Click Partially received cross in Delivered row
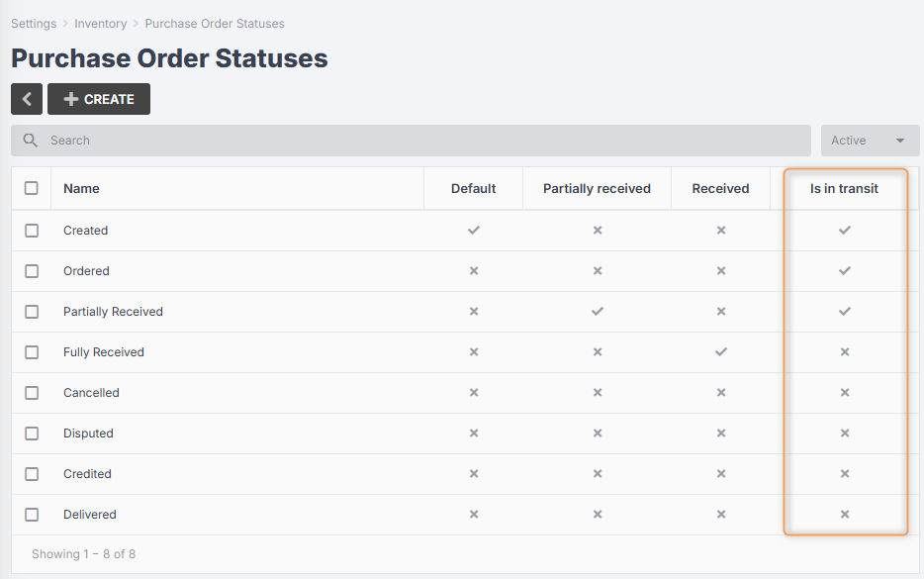This screenshot has width=924, height=579. pos(598,515)
